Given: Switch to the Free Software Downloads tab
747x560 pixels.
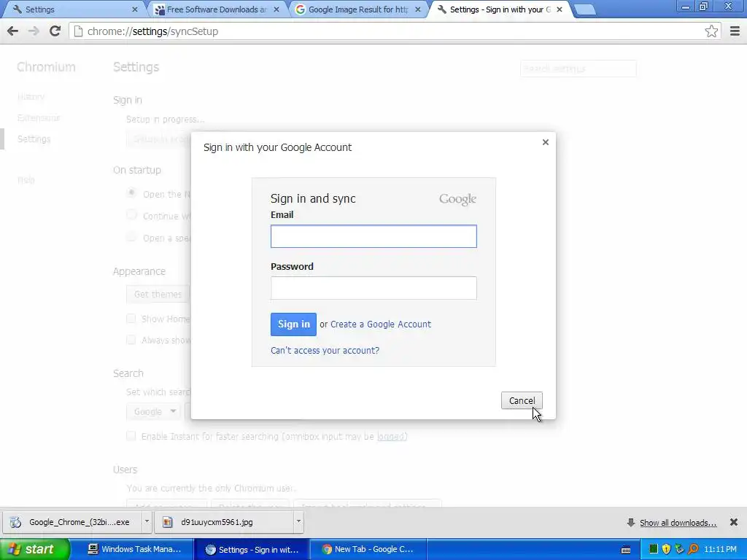Looking at the screenshot, I should tap(217, 9).
